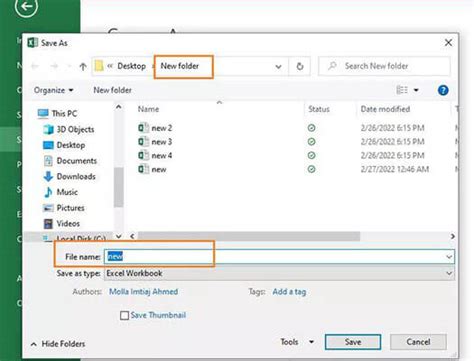Click Excel icon beside new 3
474x361 pixels.
click(x=143, y=142)
